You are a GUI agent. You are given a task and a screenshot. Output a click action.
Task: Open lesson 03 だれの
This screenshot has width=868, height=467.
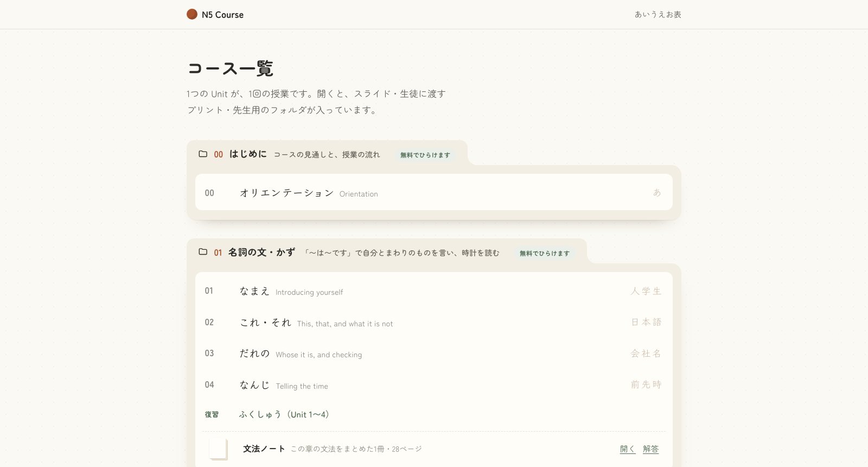point(434,354)
